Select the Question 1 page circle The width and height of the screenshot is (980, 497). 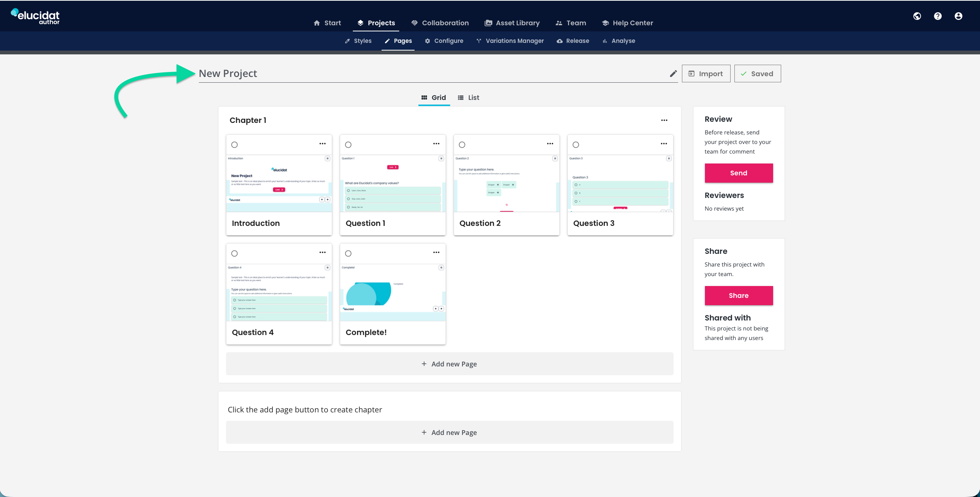point(348,145)
